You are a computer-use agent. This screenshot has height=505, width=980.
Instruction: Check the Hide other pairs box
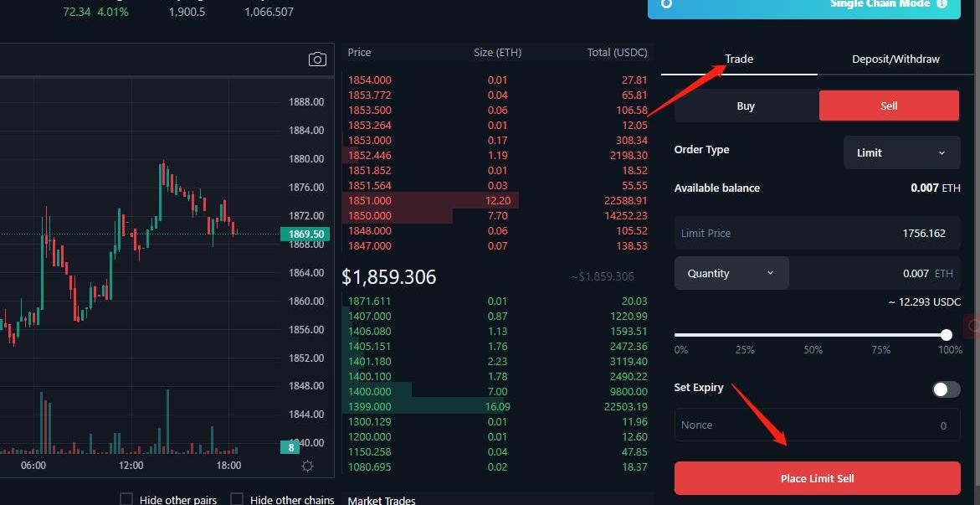point(126,499)
